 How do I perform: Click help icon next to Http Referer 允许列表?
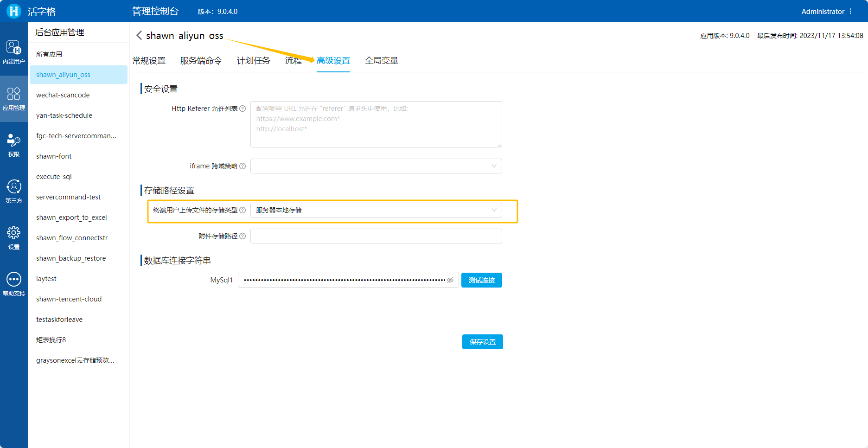[x=243, y=109]
